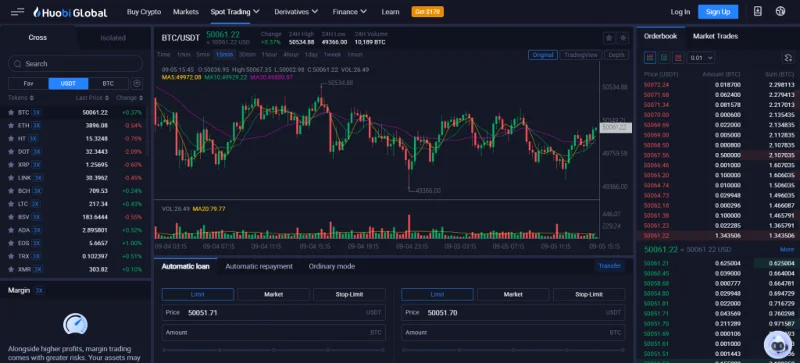Click the buy Price field 50051.71
This screenshot has width=800, height=363.
(x=273, y=312)
